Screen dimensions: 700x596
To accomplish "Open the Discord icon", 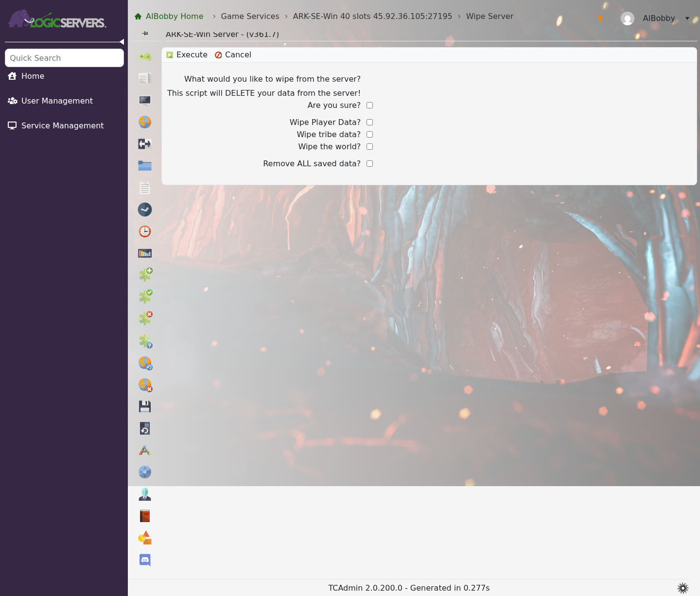I will coord(145,560).
